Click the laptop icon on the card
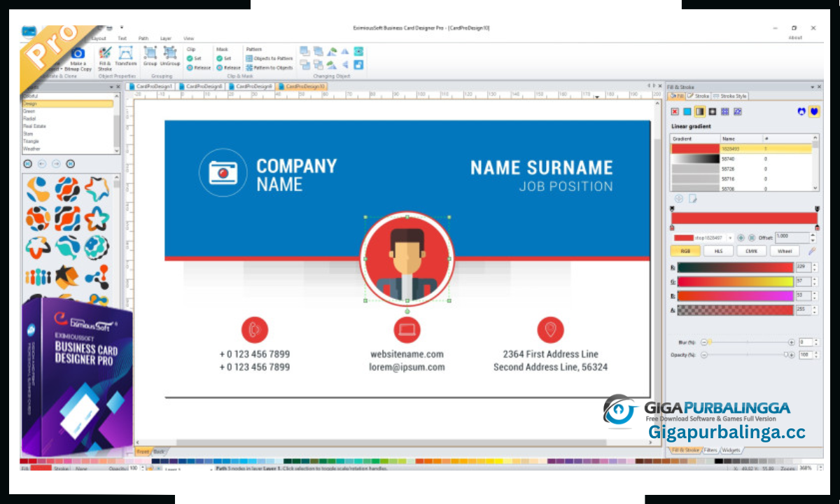The width and height of the screenshot is (840, 504). 407,330
